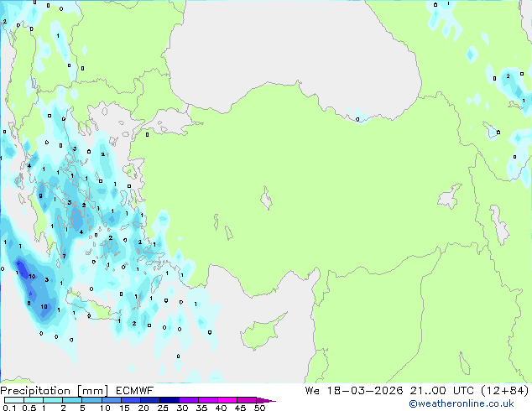Click the island of Cyprus on the map
The width and height of the screenshot is (532, 411).
point(259,333)
